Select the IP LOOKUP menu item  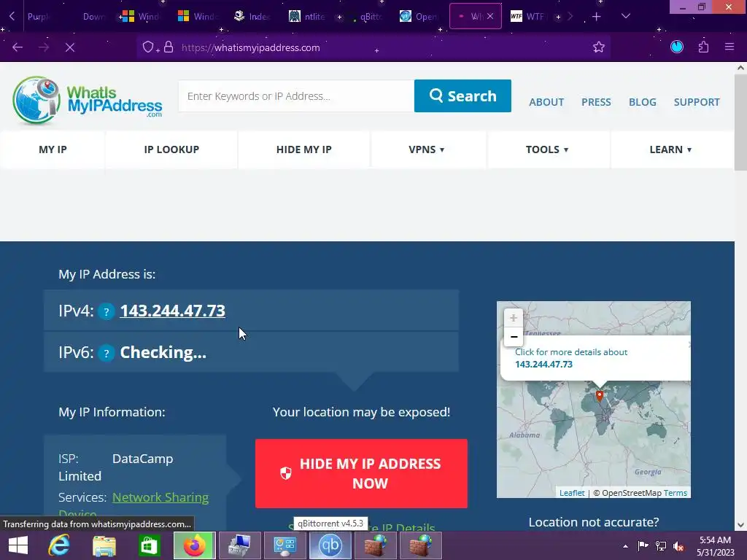point(171,149)
